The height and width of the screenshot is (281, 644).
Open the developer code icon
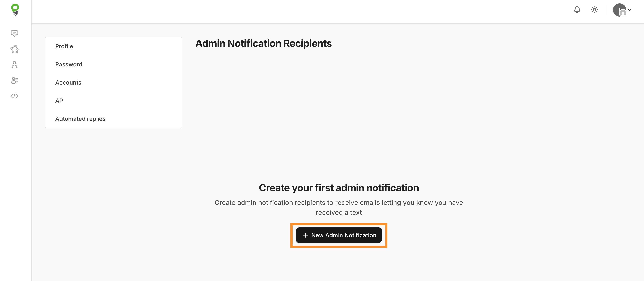(x=14, y=96)
